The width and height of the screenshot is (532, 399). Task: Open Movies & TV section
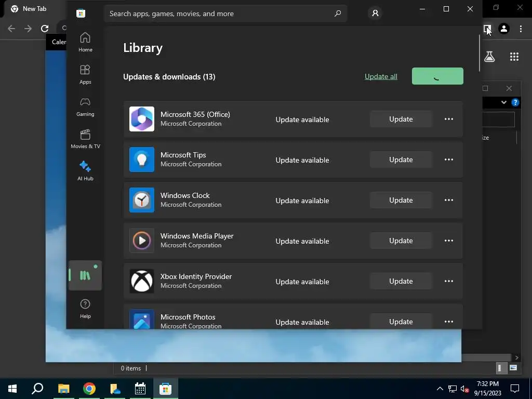(x=85, y=139)
